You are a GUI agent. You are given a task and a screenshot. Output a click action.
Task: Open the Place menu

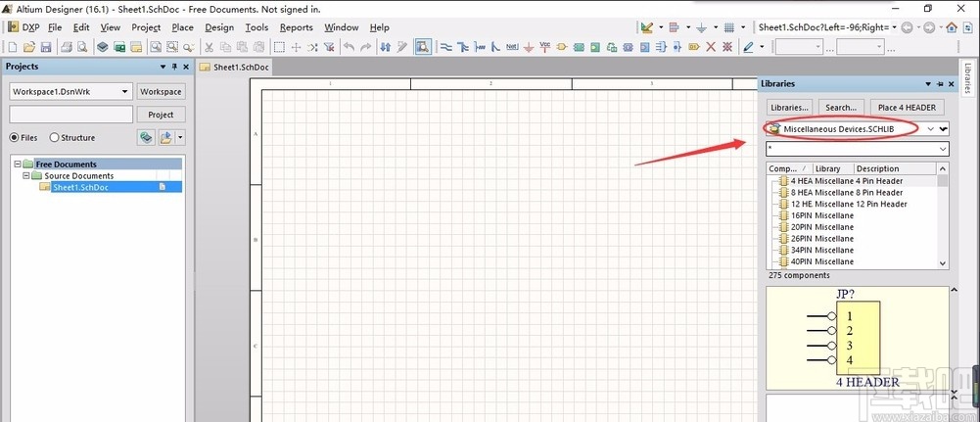[x=182, y=27]
